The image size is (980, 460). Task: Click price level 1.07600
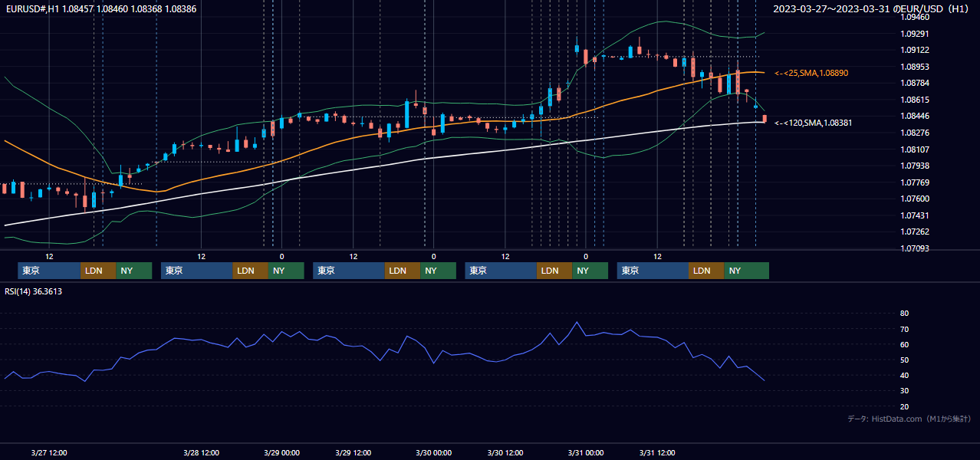point(915,199)
